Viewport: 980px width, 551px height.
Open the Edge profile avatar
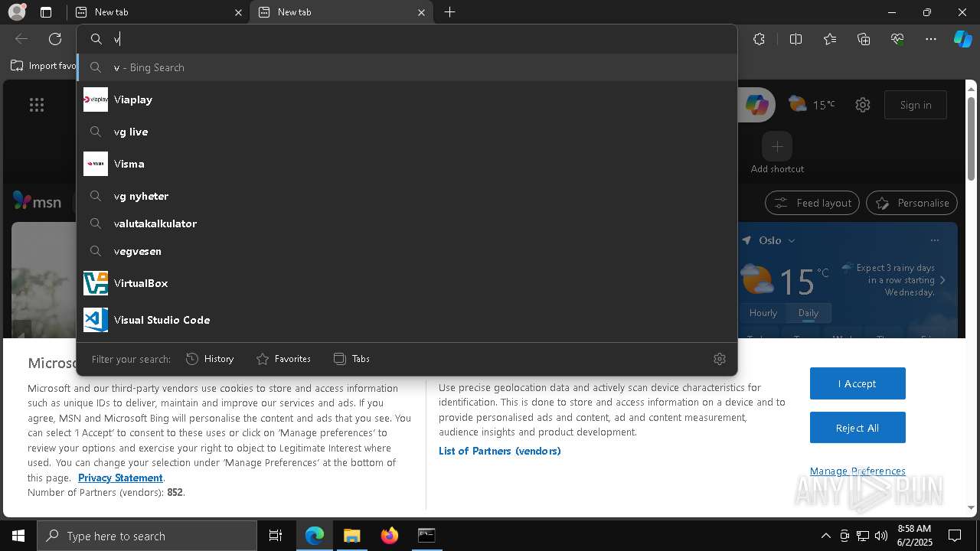[x=16, y=12]
